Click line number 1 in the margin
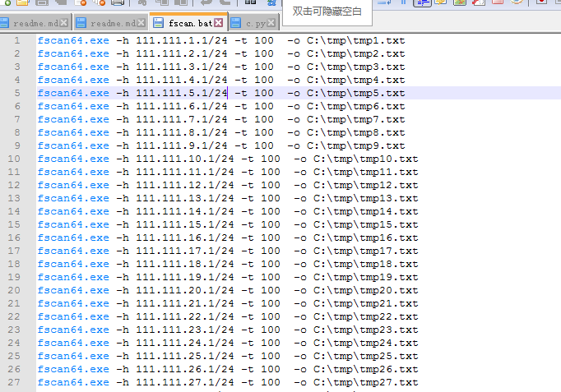 [x=17, y=40]
